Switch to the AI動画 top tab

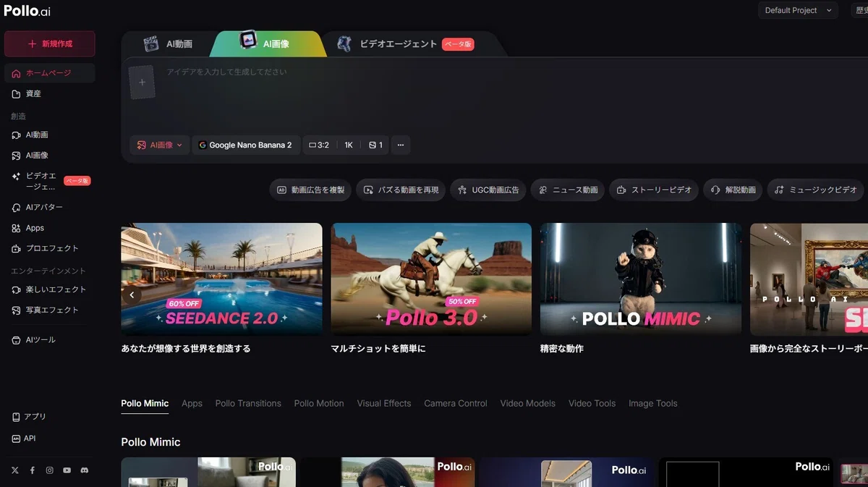tap(168, 44)
